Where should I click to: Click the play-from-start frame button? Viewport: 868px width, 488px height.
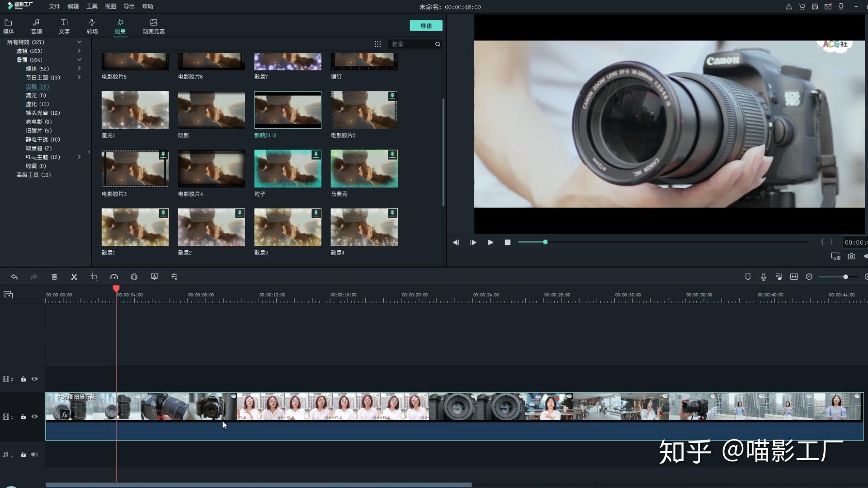473,243
